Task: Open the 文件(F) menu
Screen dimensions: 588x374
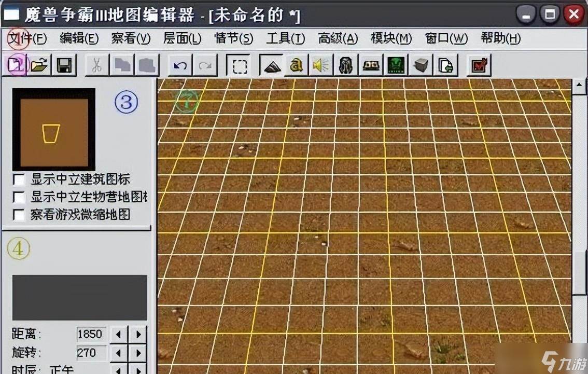Action: [x=27, y=38]
